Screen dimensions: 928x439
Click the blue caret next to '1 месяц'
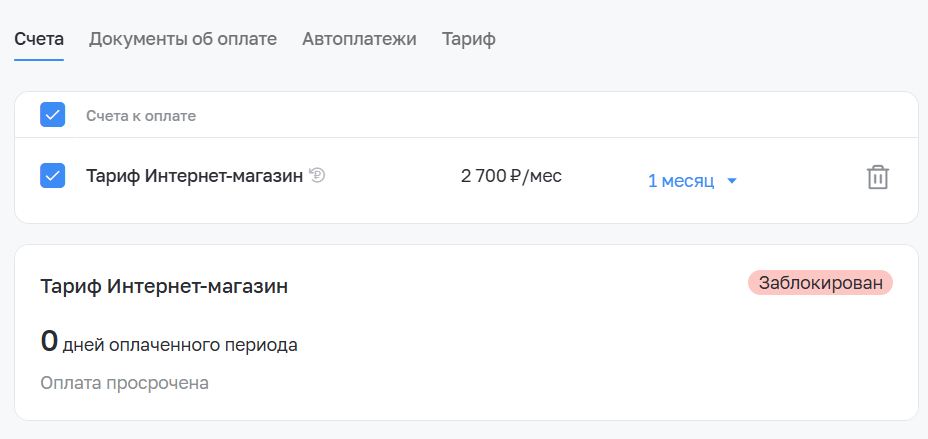732,181
